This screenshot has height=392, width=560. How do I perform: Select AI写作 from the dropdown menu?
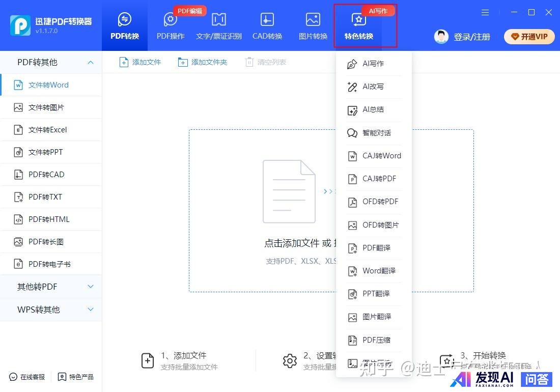click(x=373, y=64)
